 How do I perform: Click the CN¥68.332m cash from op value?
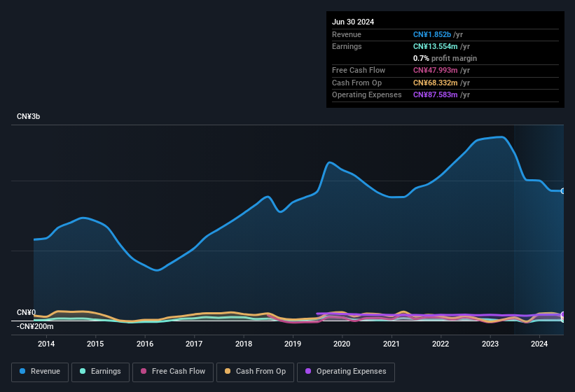pyautogui.click(x=436, y=83)
